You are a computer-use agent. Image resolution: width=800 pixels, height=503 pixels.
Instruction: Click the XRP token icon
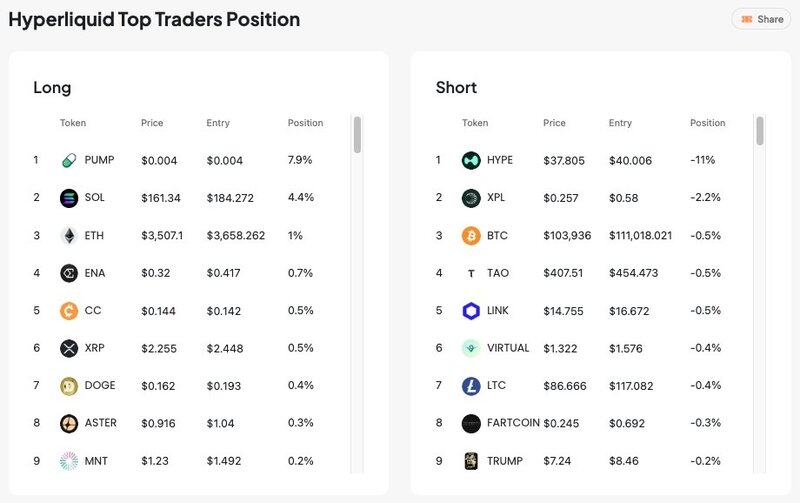(69, 348)
